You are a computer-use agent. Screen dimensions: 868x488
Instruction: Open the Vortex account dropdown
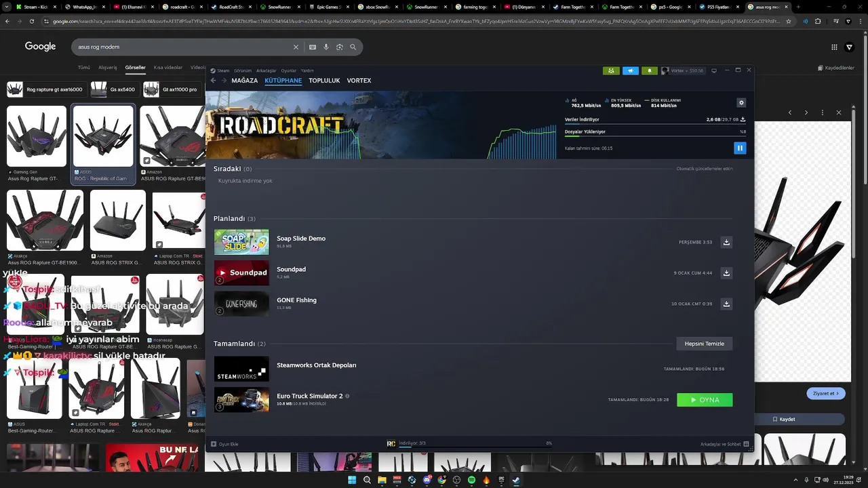tap(684, 70)
